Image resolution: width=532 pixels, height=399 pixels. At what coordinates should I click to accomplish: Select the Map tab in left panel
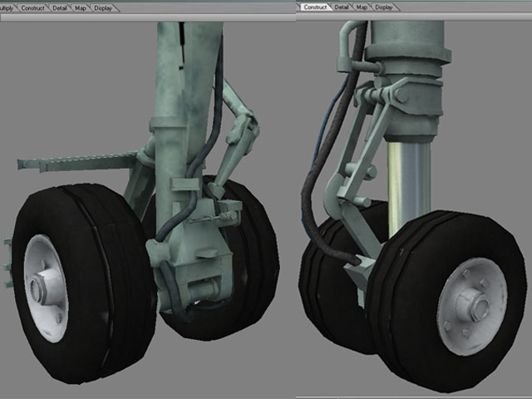pyautogui.click(x=81, y=7)
